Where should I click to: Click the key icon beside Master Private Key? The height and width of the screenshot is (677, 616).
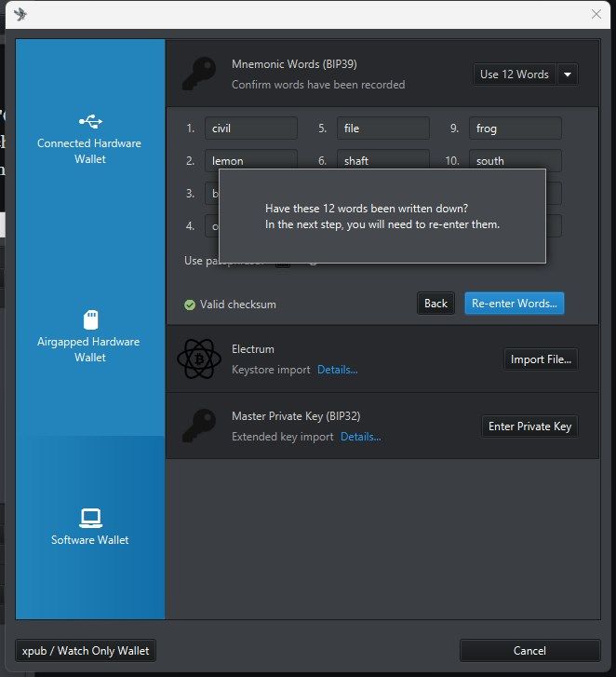(x=199, y=426)
